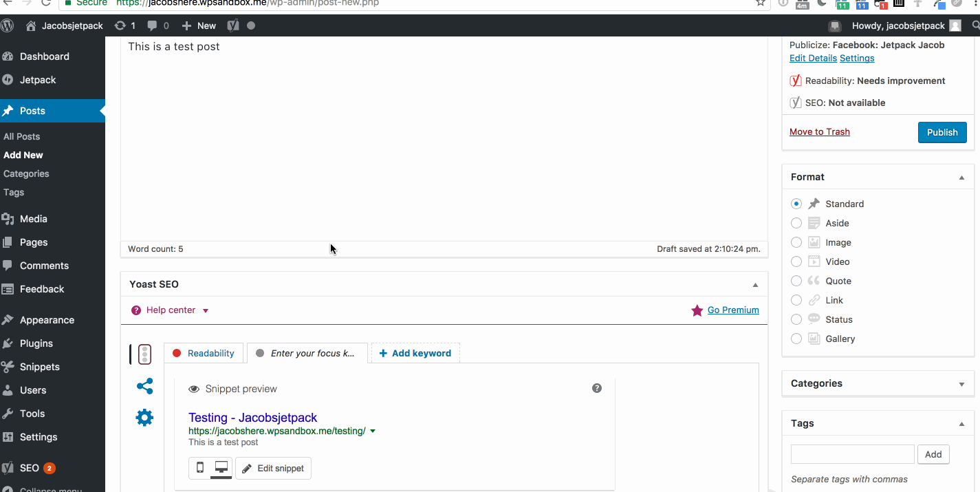This screenshot has height=492, width=980.
Task: Open Plugins sidebar menu
Action: [36, 343]
